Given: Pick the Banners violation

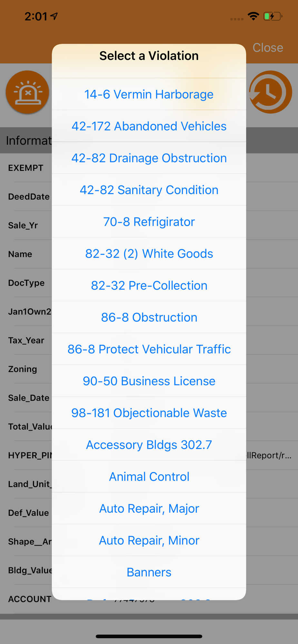Looking at the screenshot, I should click(149, 573).
